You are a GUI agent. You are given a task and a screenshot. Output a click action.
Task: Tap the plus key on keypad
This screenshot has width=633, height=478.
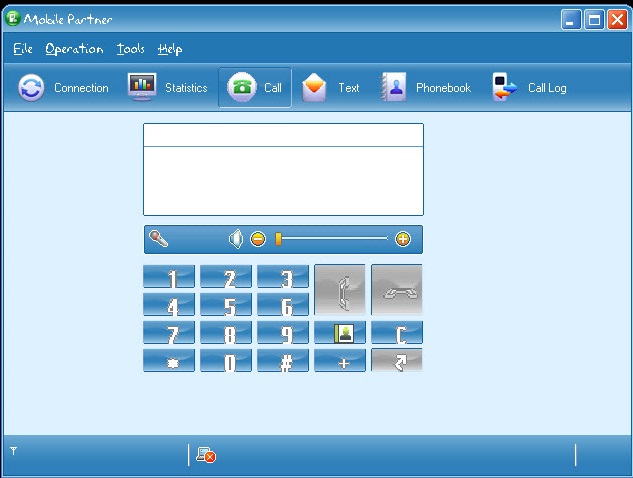tap(340, 361)
